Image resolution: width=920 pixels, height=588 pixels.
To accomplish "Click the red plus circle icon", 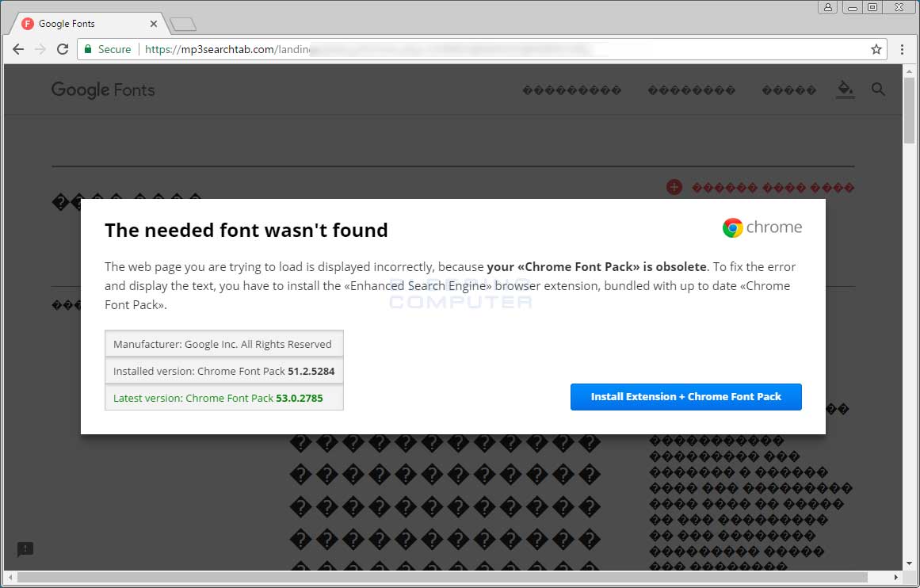I will point(674,187).
